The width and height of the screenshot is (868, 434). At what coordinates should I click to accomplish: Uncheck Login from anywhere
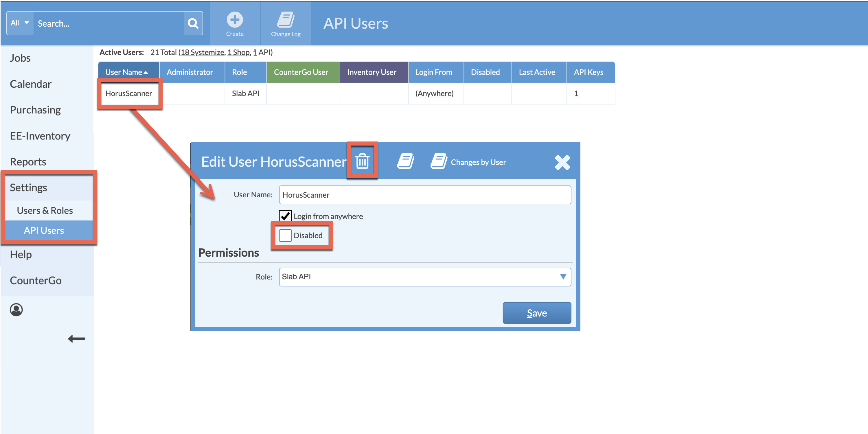[x=285, y=216]
